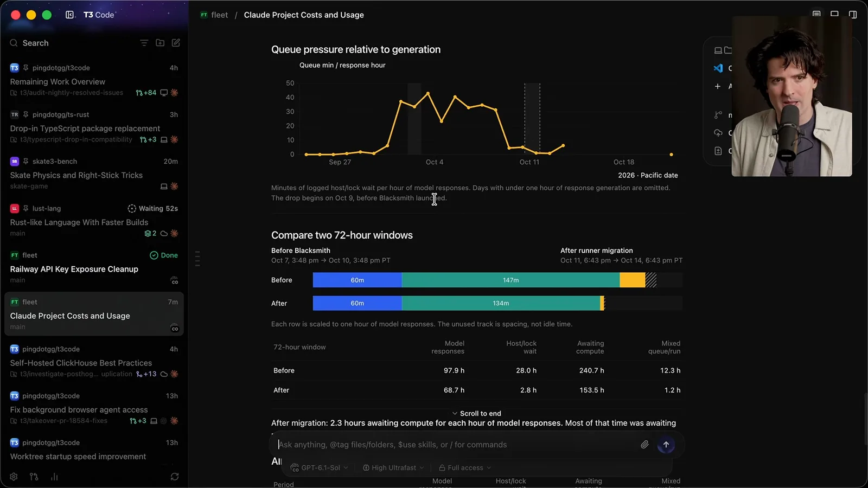868x488 pixels.
Task: Open the Full access permissions dropdown
Action: 465,467
